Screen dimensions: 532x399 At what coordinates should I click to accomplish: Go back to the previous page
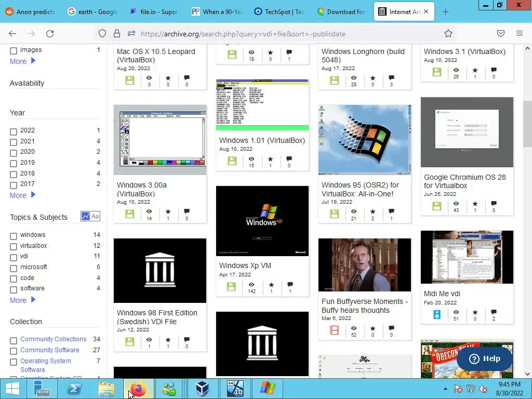[x=12, y=34]
